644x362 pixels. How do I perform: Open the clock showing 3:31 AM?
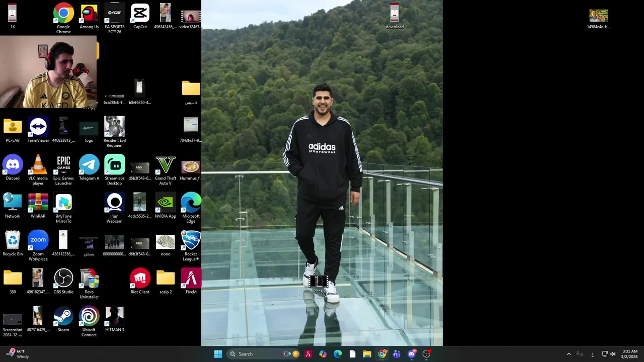(x=630, y=354)
